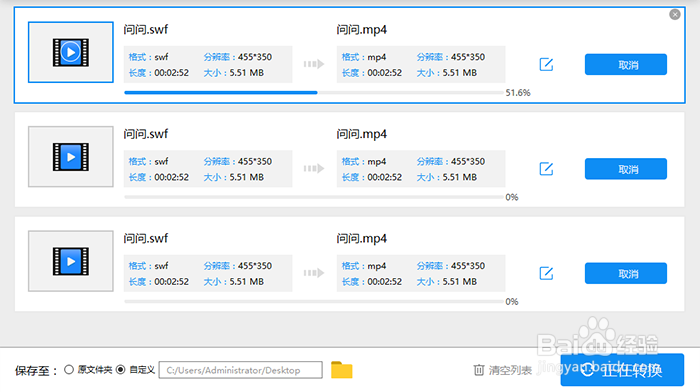Select the 自定义 radio option

[121, 370]
